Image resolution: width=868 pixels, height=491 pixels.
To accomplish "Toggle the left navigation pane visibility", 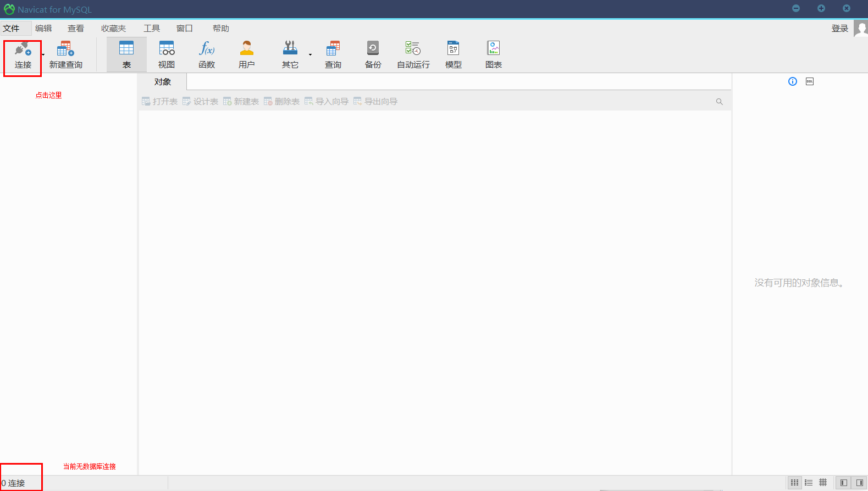I will pyautogui.click(x=843, y=483).
